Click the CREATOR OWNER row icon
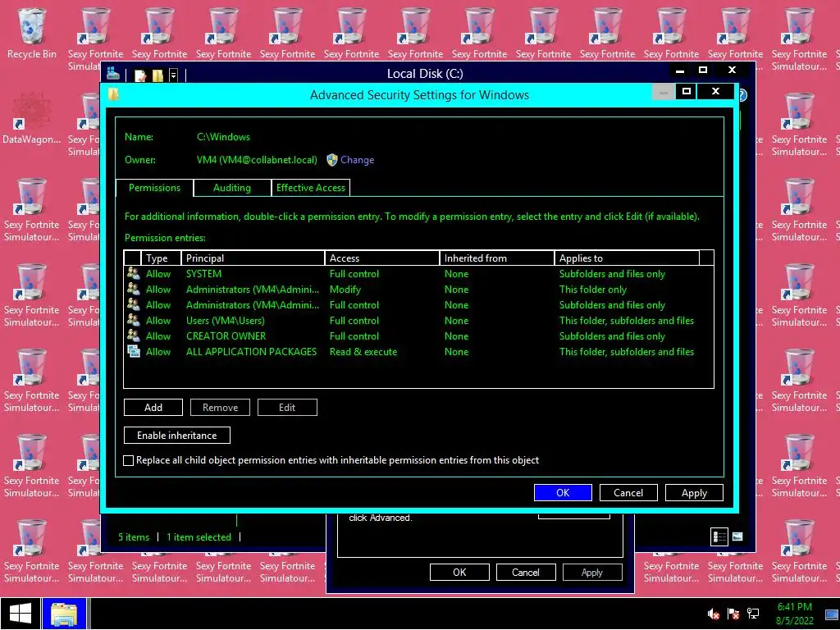Screen dimensions: 840x630 tap(134, 336)
